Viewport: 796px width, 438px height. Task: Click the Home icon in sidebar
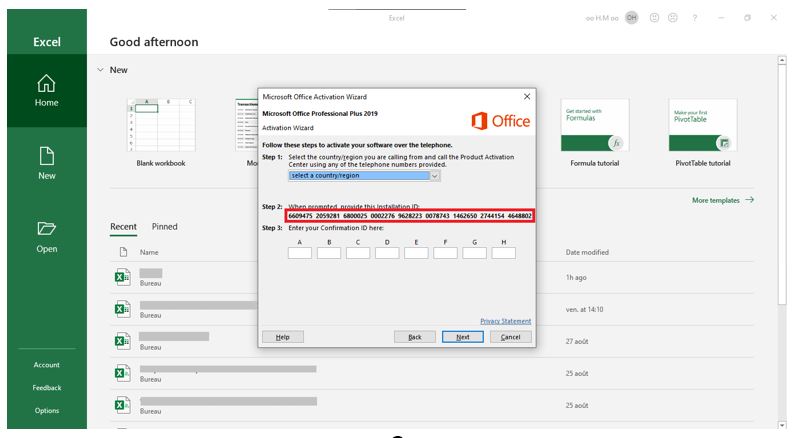pos(47,84)
